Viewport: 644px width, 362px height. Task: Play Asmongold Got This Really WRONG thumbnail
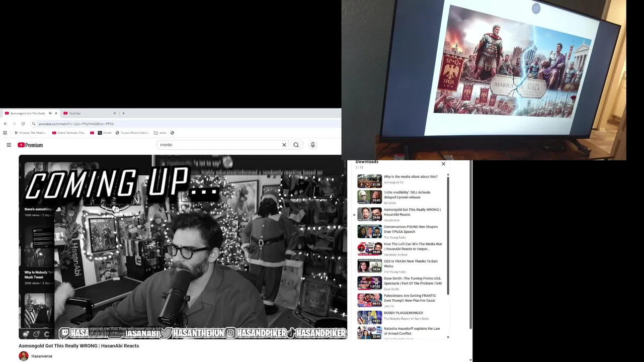369,214
